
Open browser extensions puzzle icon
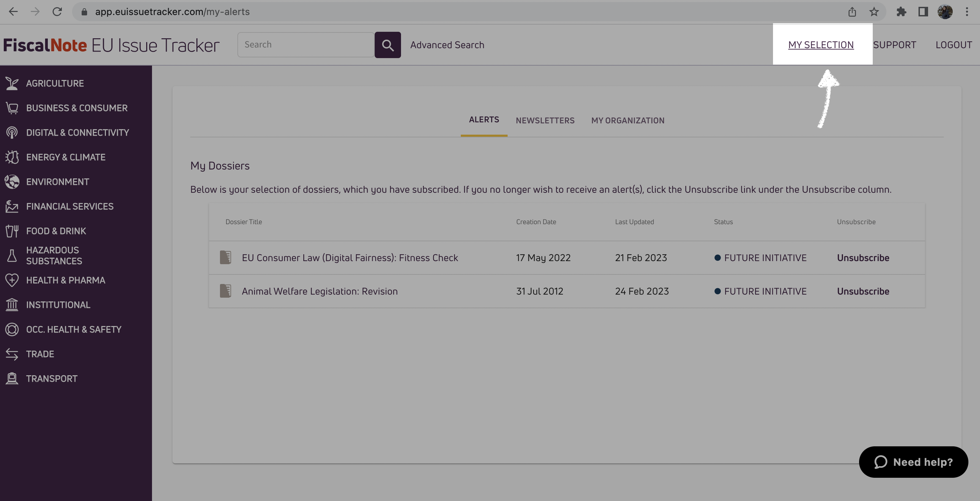pos(901,12)
